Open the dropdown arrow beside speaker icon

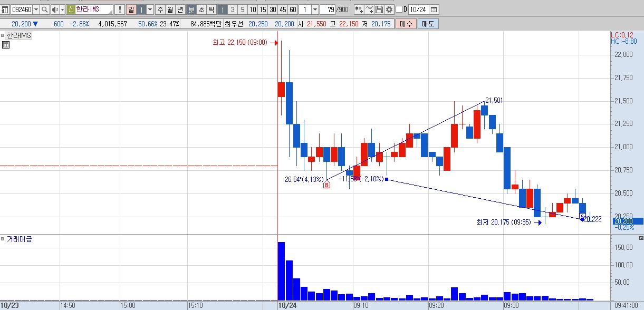62,9
